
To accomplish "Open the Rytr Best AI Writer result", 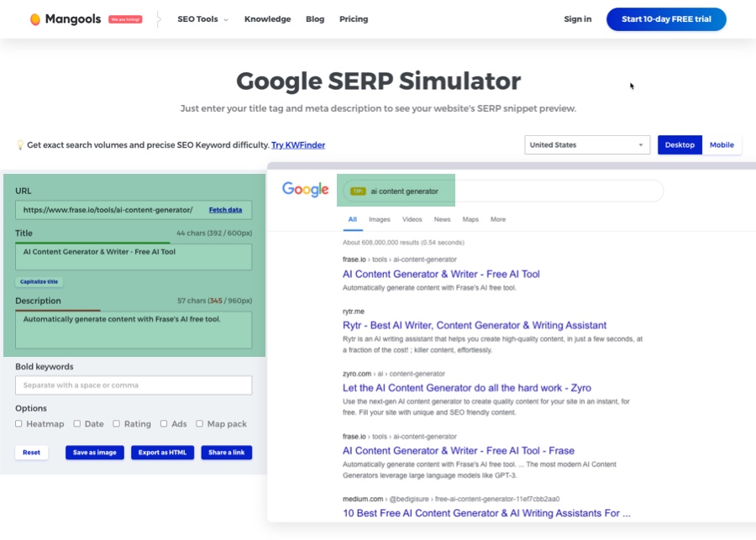I will 475,326.
